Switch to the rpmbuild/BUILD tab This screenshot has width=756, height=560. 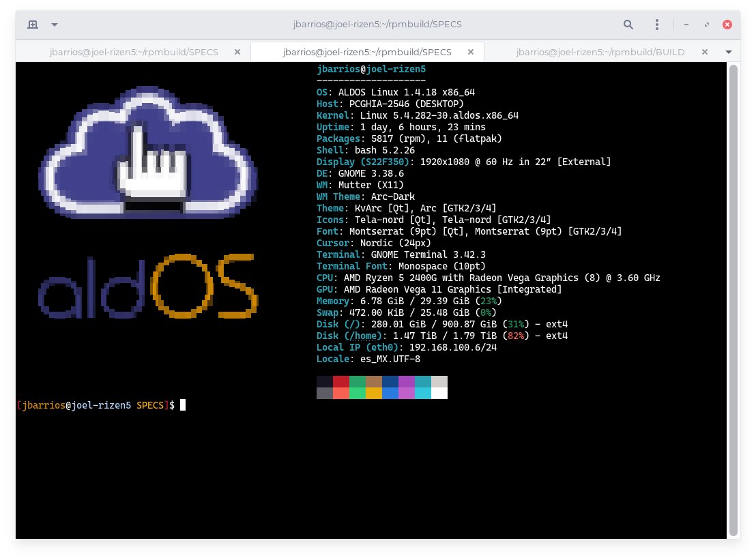point(600,52)
